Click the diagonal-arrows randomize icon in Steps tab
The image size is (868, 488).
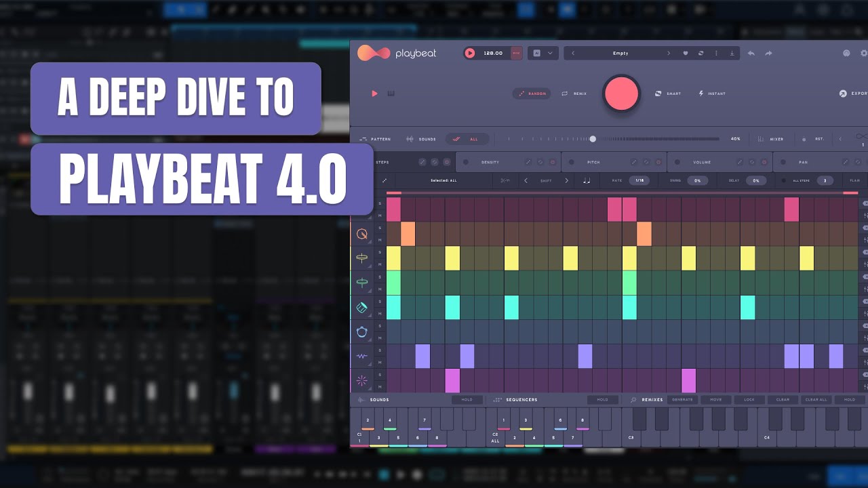[422, 162]
